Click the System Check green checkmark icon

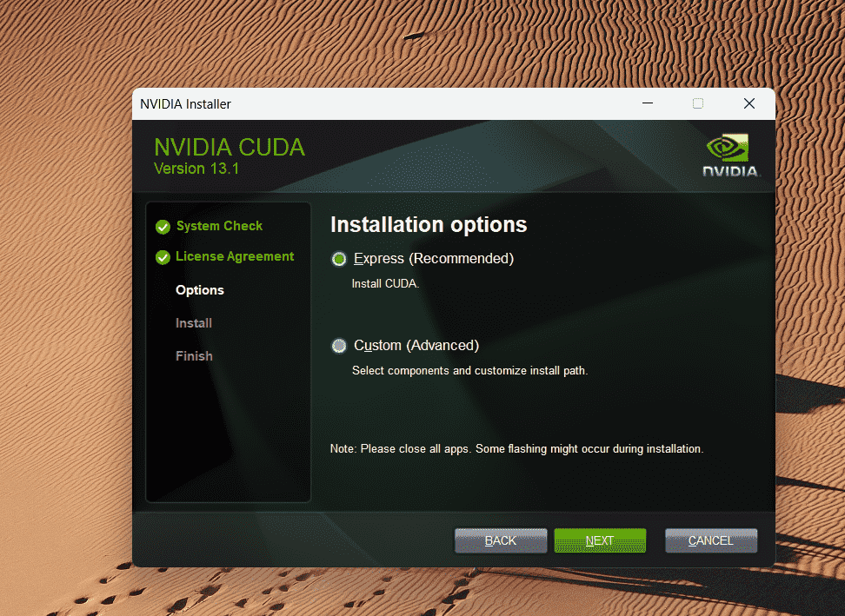[x=163, y=227]
